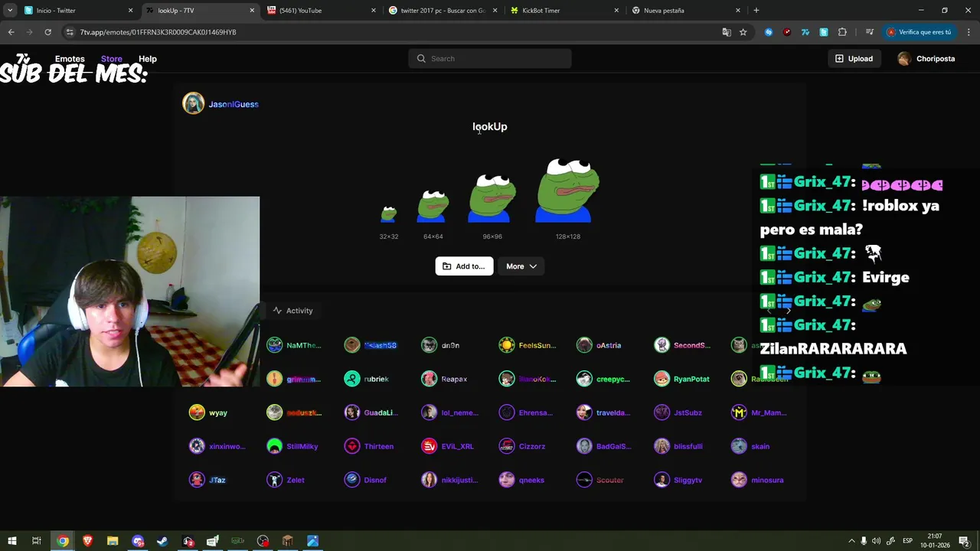Open Thirteen user profile

pyautogui.click(x=369, y=446)
